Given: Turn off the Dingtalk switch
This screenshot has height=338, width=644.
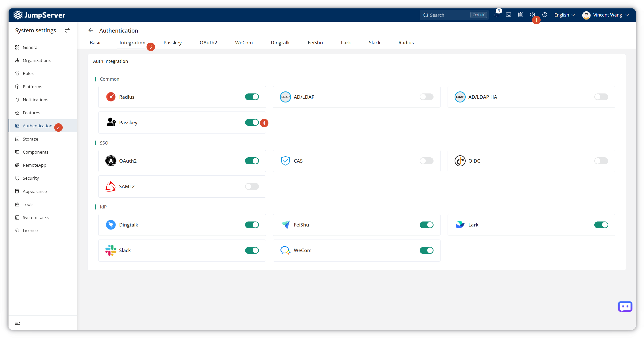Looking at the screenshot, I should (252, 225).
